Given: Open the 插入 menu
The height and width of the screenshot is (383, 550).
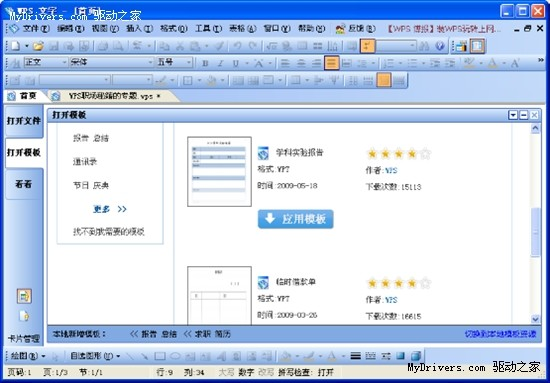Looking at the screenshot, I should tap(139, 29).
